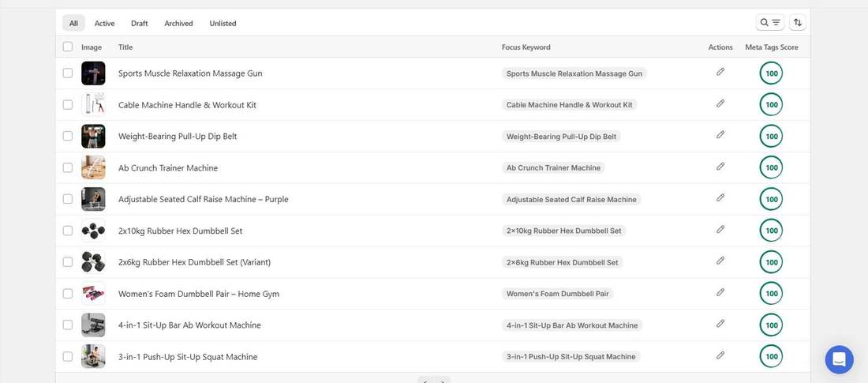Open '2x6kg Rubber Hex Dumbbell Set (Variant)' title
This screenshot has width=868, height=383.
(x=194, y=262)
